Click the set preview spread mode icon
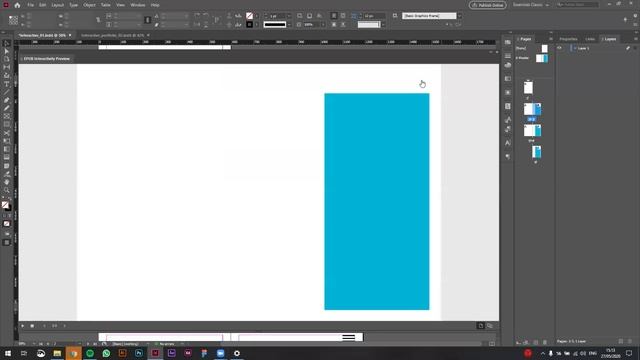Screen dimensions: 640x360 [x=490, y=326]
